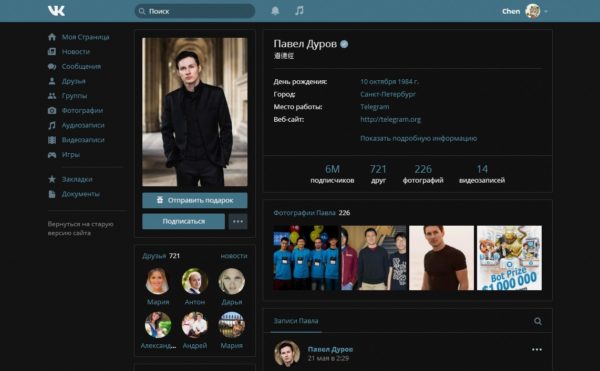
Task: Click the Подписаться button
Action: point(184,221)
